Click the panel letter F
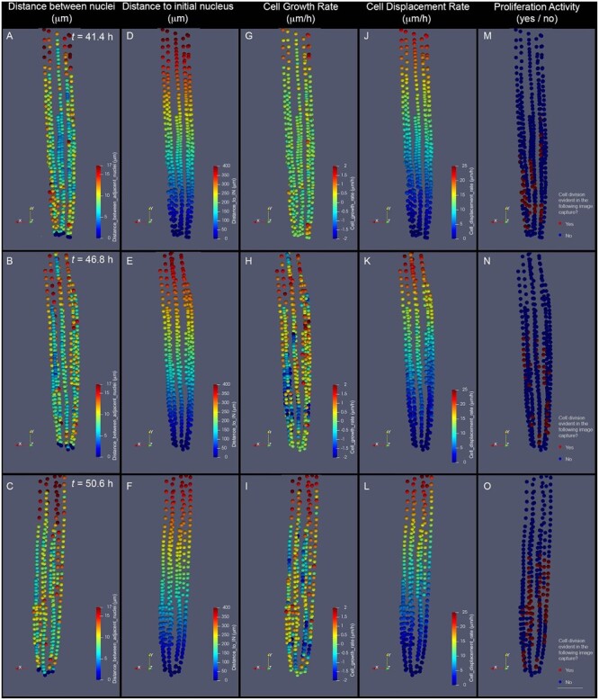 (x=130, y=486)
